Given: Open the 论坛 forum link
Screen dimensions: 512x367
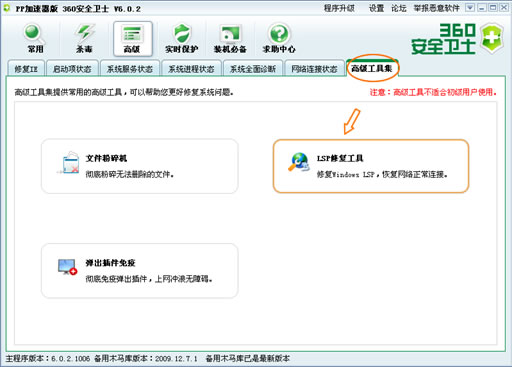Looking at the screenshot, I should [399, 8].
